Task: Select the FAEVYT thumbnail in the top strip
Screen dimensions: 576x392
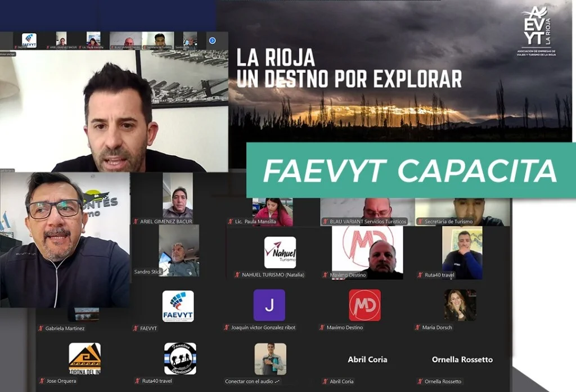Action: tap(29, 40)
